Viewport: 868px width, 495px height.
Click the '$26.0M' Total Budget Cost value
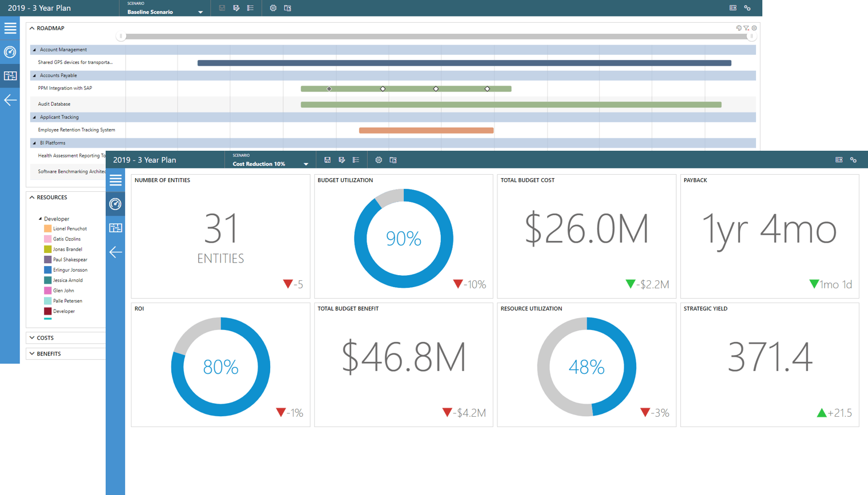click(x=586, y=229)
